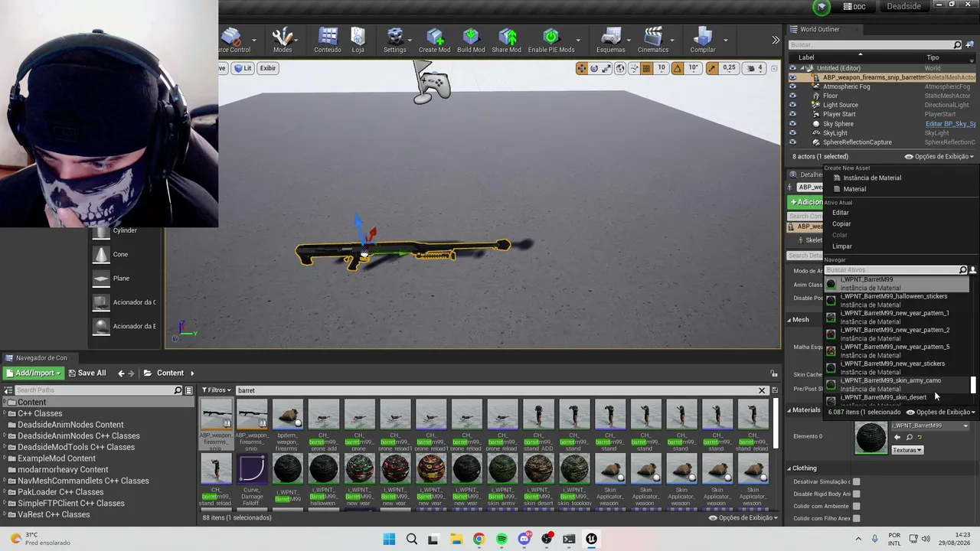
Task: Select Limpar in the asset menu
Action: [842, 246]
